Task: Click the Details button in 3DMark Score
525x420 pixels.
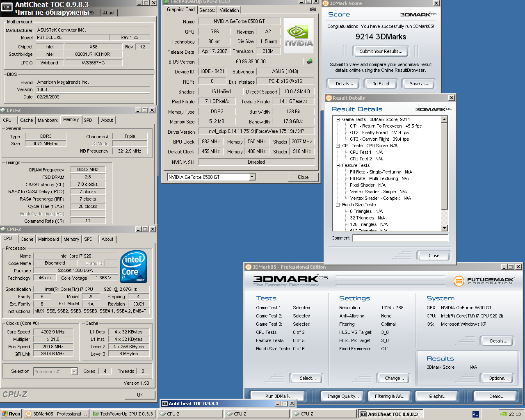Action: [x=344, y=84]
